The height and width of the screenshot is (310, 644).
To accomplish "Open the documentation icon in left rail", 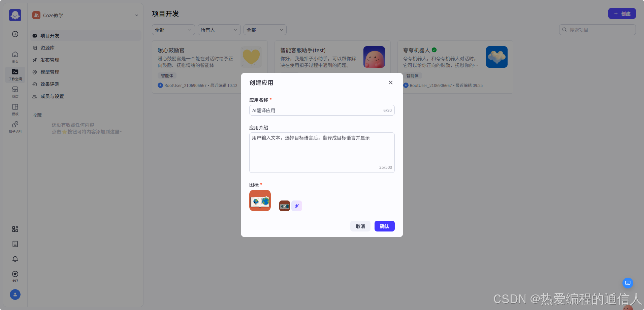I will (15, 244).
